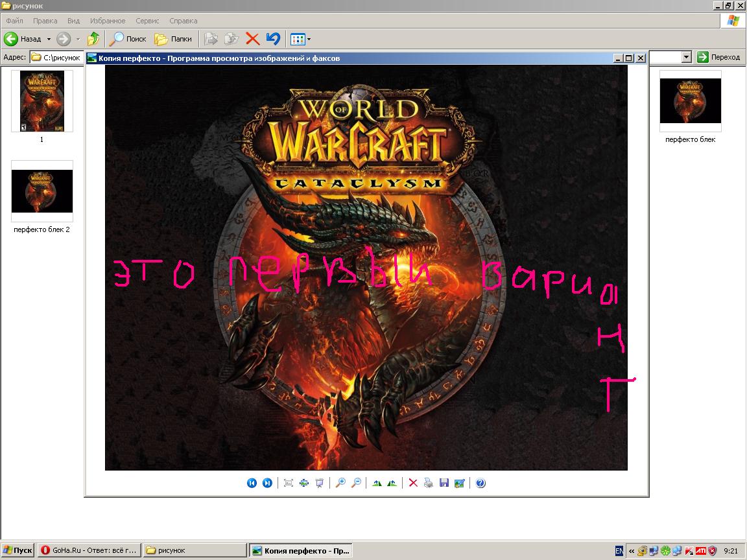Undo last action in Explorer toolbar

pyautogui.click(x=274, y=39)
